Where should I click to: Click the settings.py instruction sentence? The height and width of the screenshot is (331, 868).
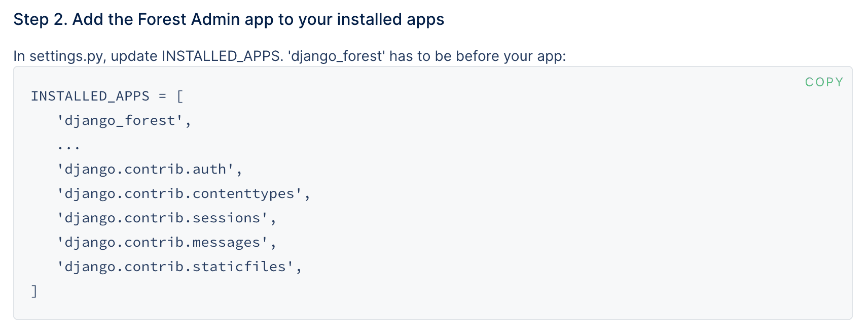[x=290, y=56]
